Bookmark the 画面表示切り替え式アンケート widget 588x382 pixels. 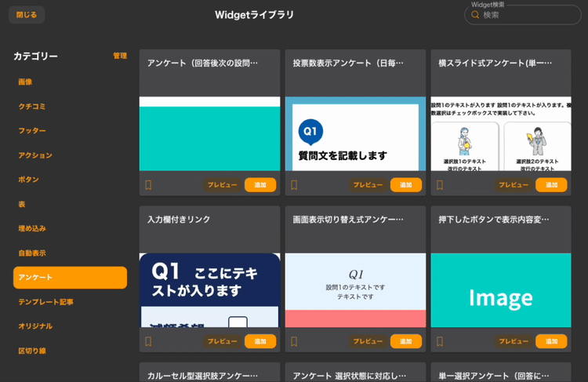tap(294, 341)
